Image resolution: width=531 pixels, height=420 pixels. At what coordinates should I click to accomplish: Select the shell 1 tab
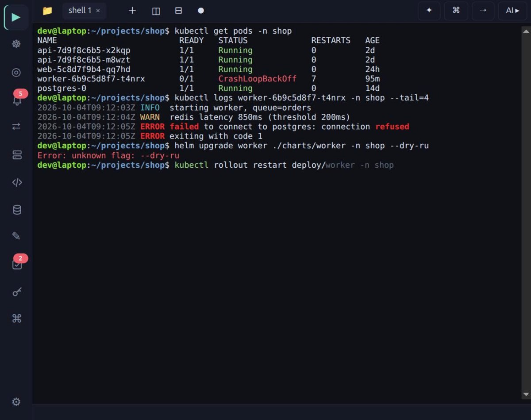(x=84, y=11)
